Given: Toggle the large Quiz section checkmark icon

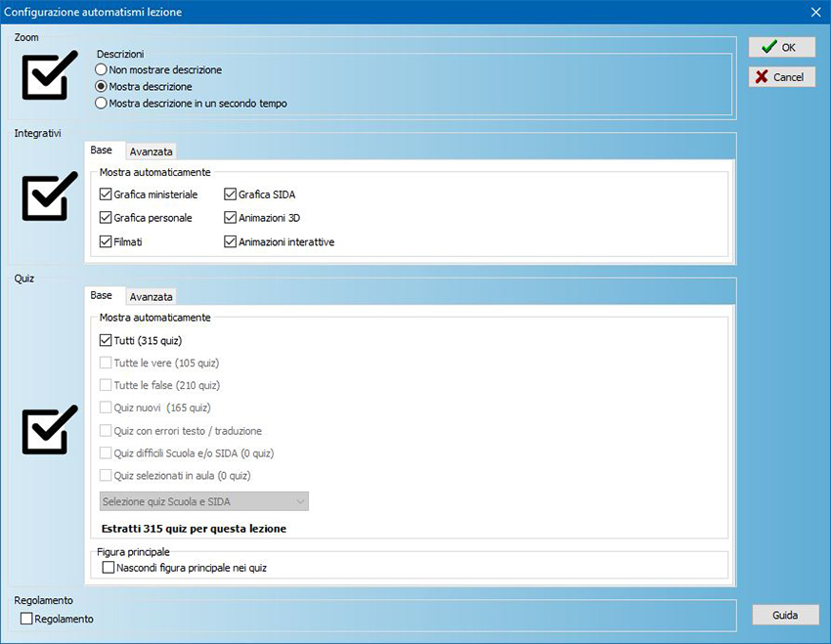Looking at the screenshot, I should [x=49, y=430].
